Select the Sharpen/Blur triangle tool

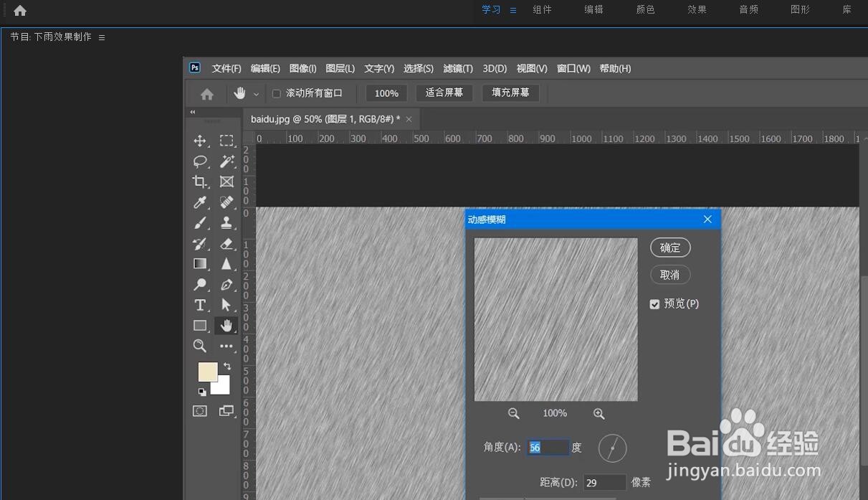[x=226, y=264]
